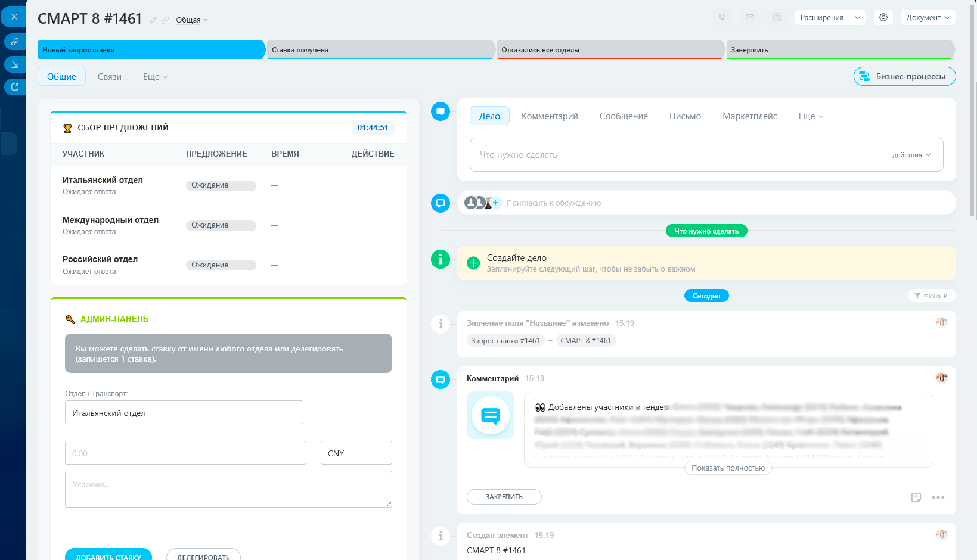Click the Бизнес-процессы button
This screenshot has width=977, height=560.
tap(904, 76)
